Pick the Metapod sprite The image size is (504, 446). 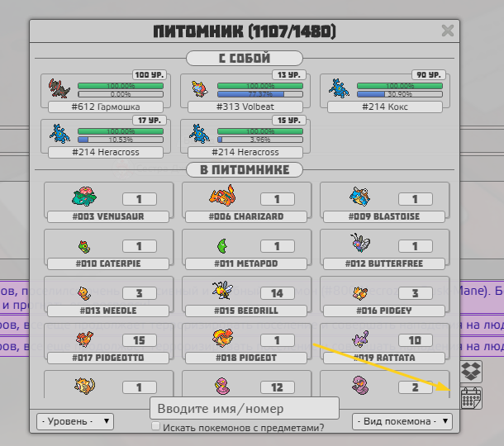tap(222, 246)
